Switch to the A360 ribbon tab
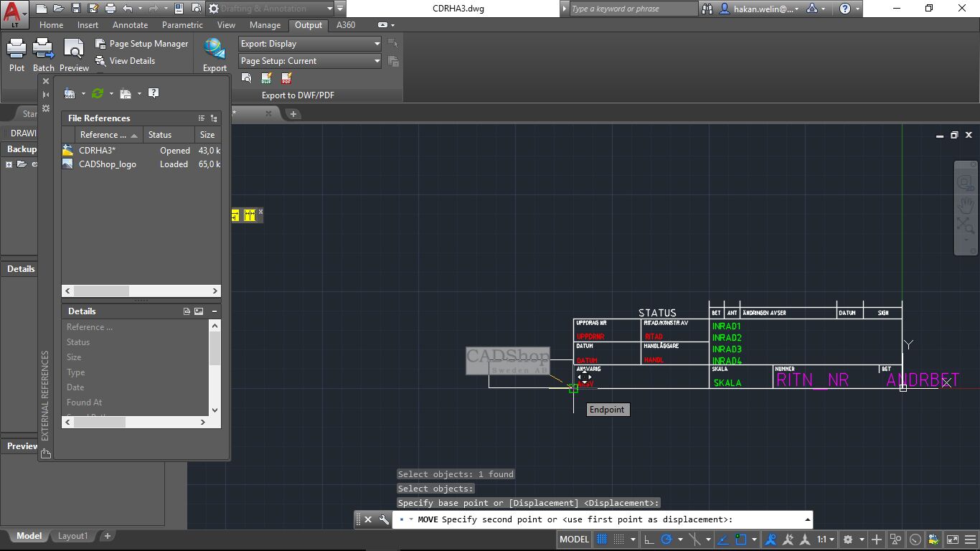This screenshot has width=980, height=551. 346,25
